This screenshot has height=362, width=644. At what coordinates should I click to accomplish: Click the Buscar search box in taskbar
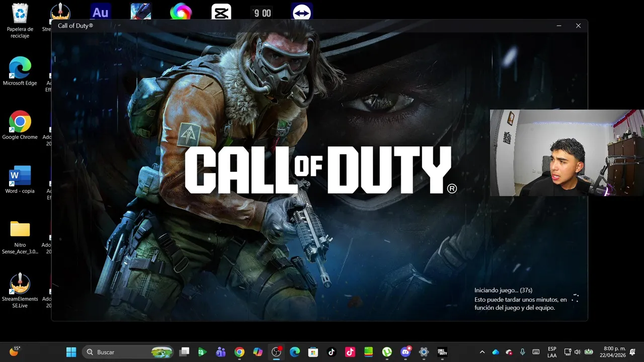128,352
